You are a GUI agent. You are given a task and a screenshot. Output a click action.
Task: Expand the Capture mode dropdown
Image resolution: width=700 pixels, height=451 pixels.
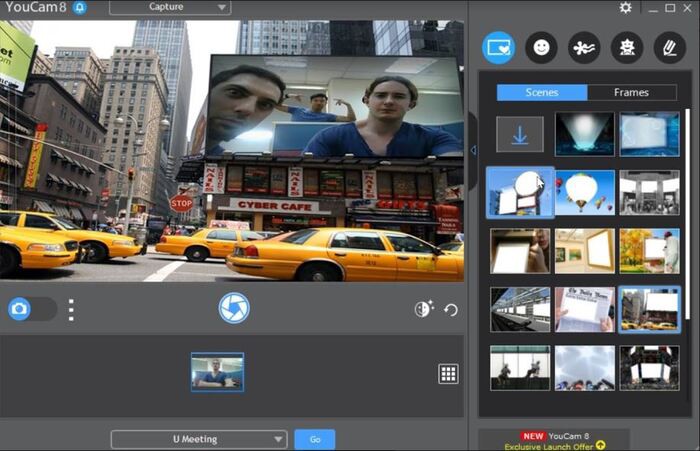pyautogui.click(x=170, y=8)
